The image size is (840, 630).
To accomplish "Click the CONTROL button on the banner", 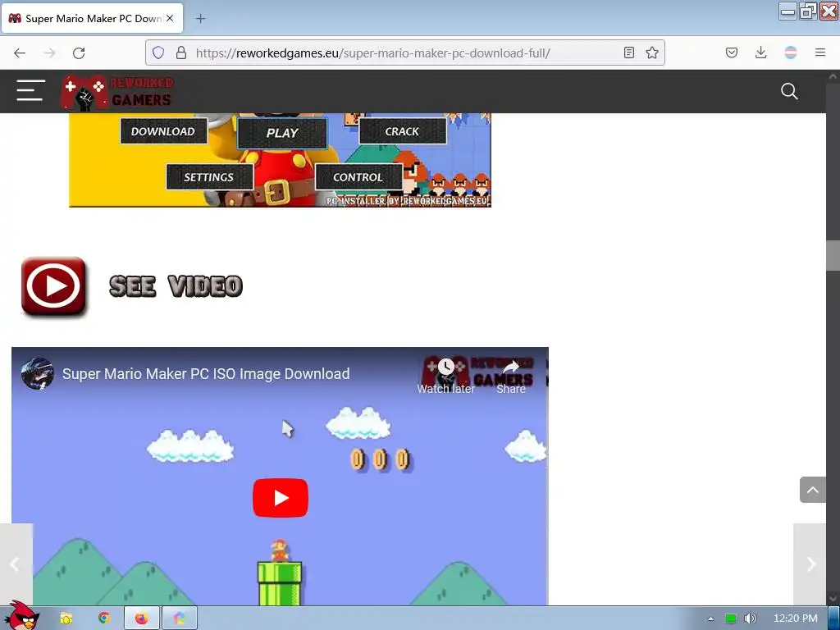I will [358, 177].
